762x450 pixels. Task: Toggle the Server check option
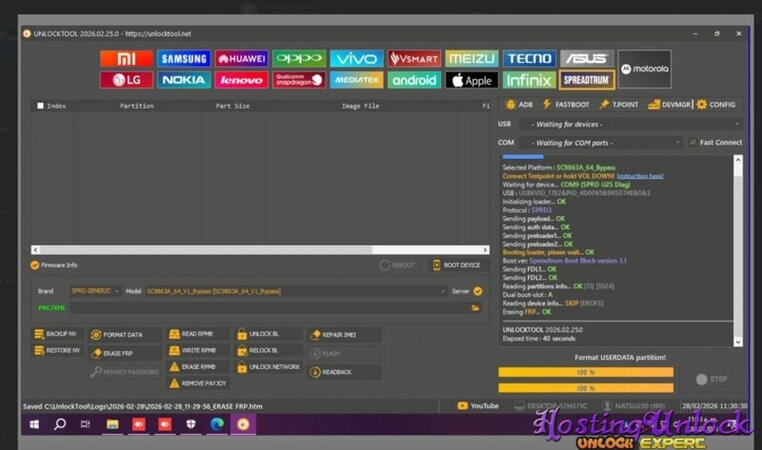(478, 291)
